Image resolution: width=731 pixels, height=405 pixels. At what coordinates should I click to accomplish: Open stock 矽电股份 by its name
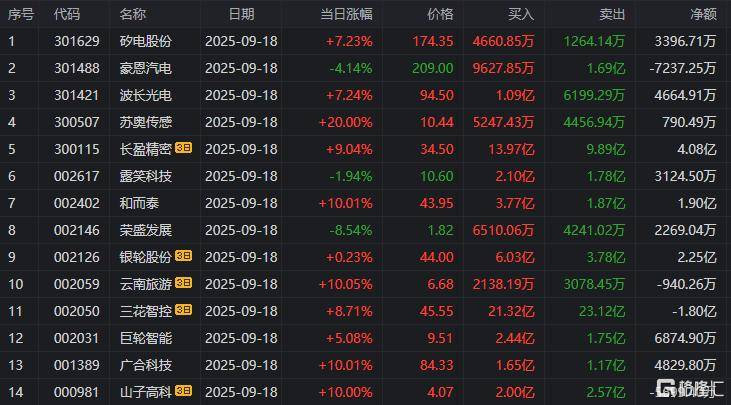pos(145,41)
